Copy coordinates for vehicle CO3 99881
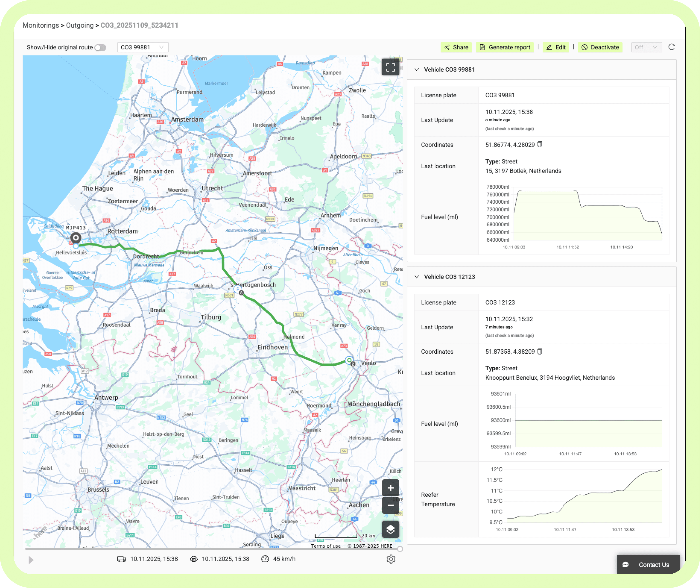Image resolution: width=700 pixels, height=588 pixels. point(540,144)
